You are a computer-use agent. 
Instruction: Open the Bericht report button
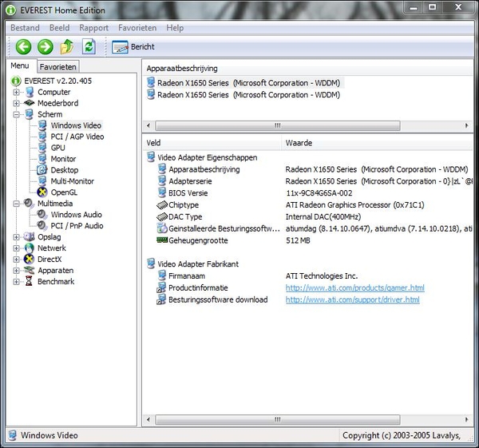(x=133, y=47)
